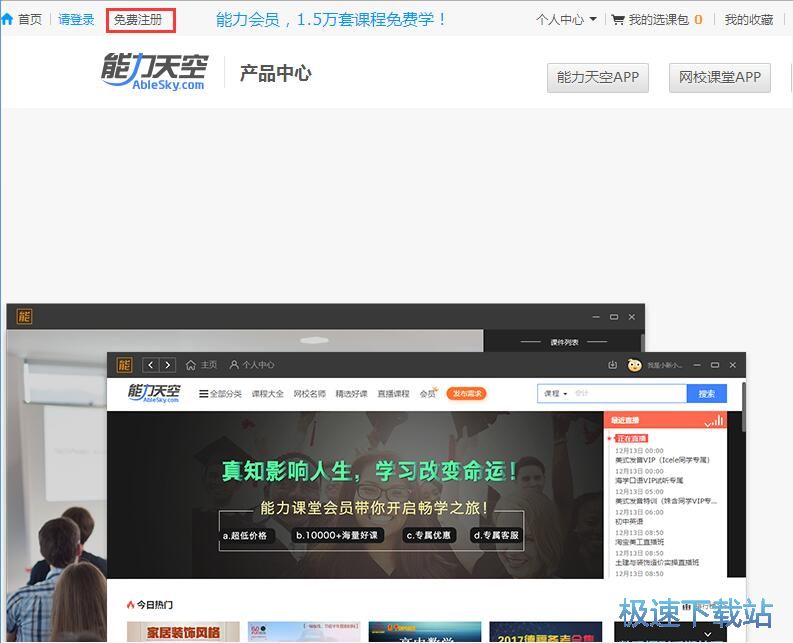Screen dimensions: 793x643
Task: Click the red 正在直播 label
Action: click(631, 439)
